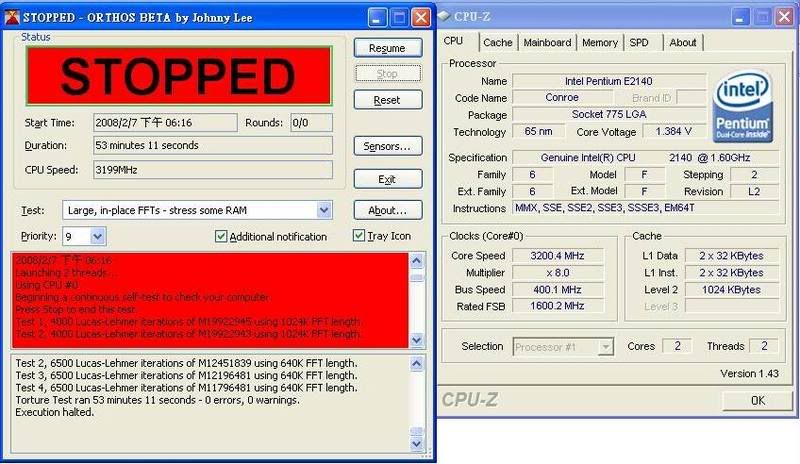The height and width of the screenshot is (464, 800).
Task: Click the Core Voltage value 1.384 V
Action: (x=673, y=132)
